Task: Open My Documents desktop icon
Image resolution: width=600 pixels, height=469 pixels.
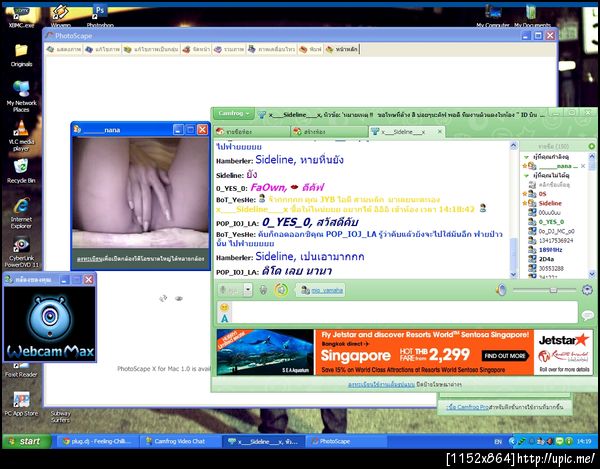Action: pos(532,16)
